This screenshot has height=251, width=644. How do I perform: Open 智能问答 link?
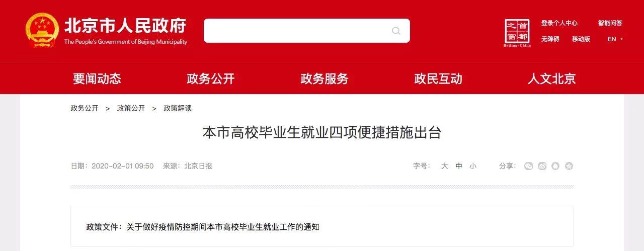pyautogui.click(x=610, y=23)
